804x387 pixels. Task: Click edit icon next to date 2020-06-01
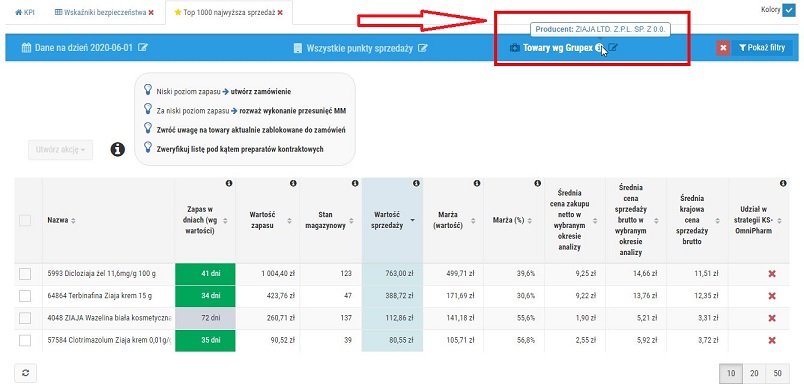click(x=144, y=48)
